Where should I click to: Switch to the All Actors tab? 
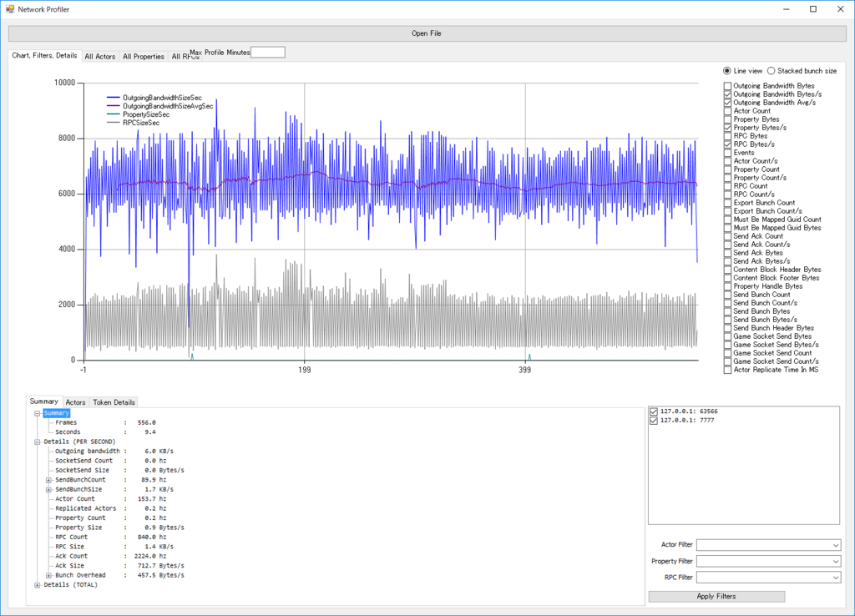(100, 56)
